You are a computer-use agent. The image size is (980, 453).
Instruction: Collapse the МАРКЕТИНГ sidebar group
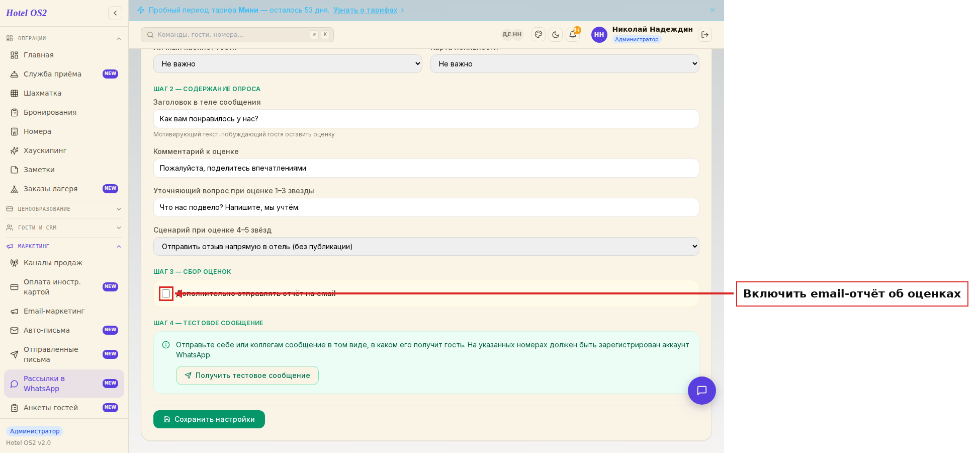pos(64,246)
